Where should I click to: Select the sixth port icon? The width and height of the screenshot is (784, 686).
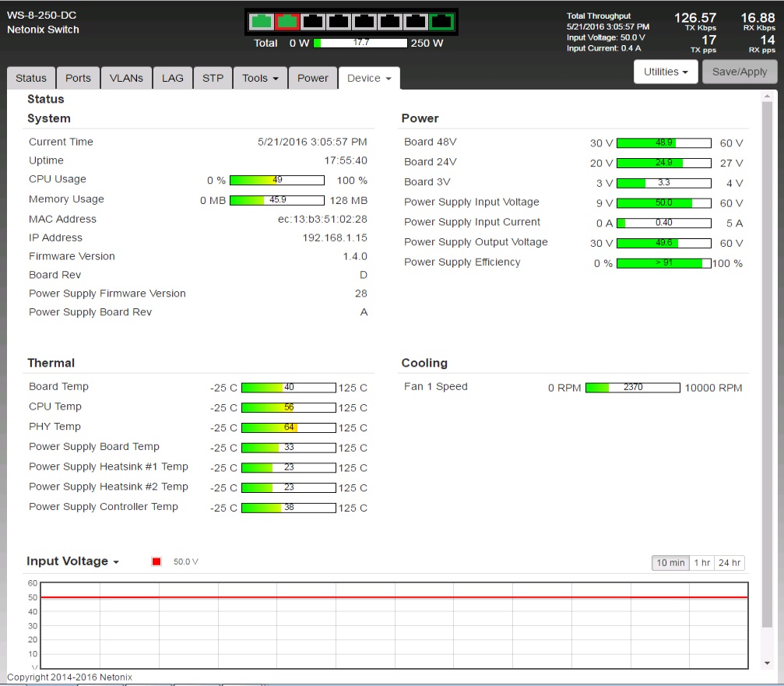[x=391, y=22]
